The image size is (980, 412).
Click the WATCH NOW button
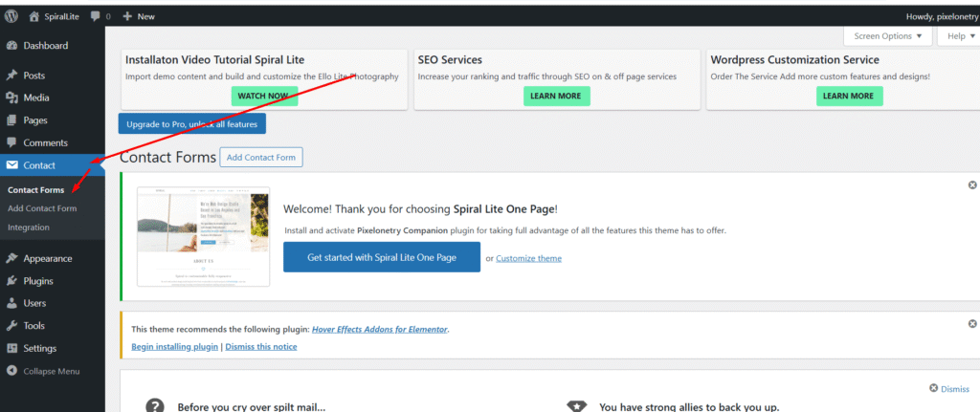pos(263,97)
